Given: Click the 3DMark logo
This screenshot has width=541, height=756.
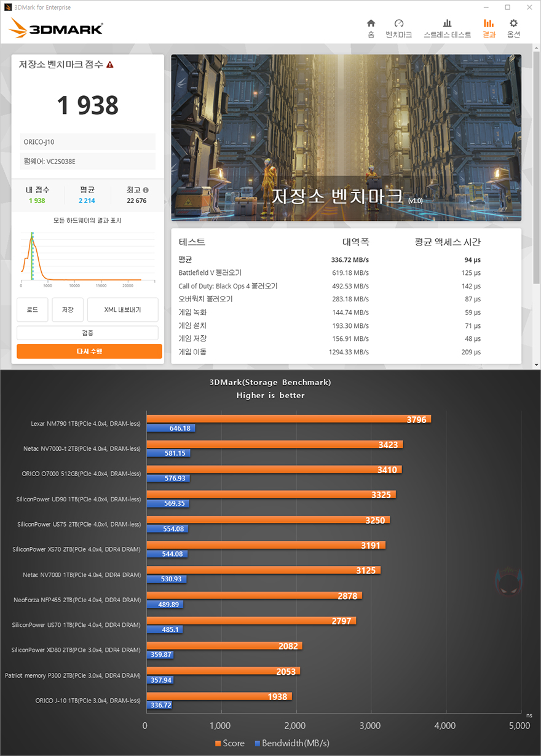Looking at the screenshot, I should [x=57, y=28].
